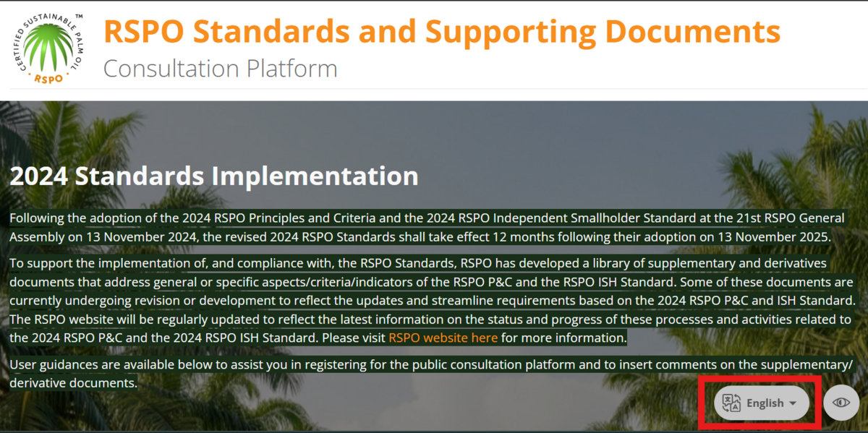Click the 'Consultation Platform' subtitle
Screen dimensions: 868x433
point(220,69)
